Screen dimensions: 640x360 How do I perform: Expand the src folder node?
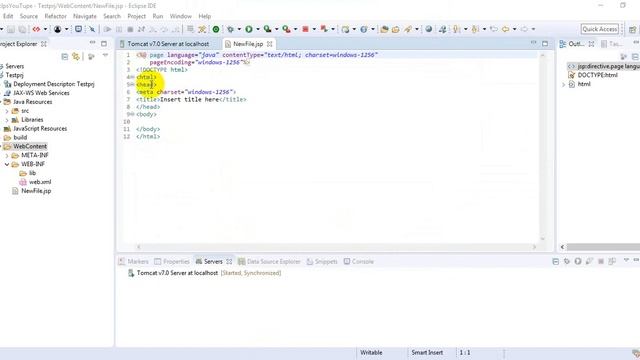(7, 111)
